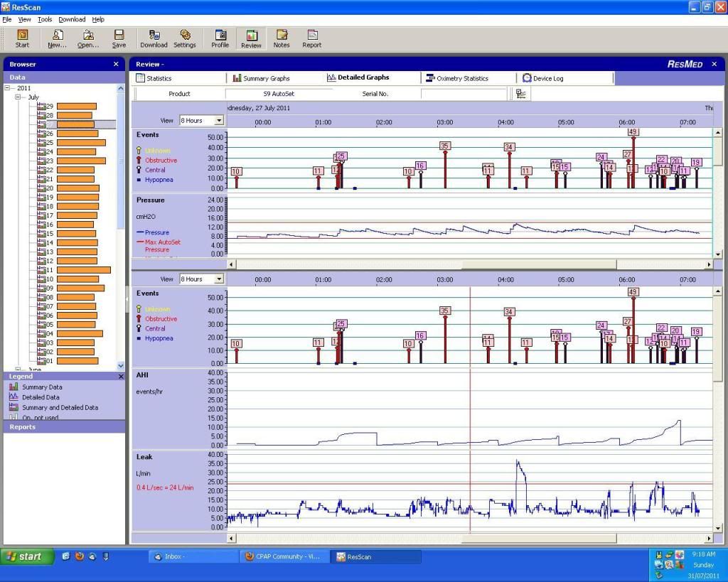The image size is (728, 582).
Task: Close the Browser panel
Action: pos(116,64)
